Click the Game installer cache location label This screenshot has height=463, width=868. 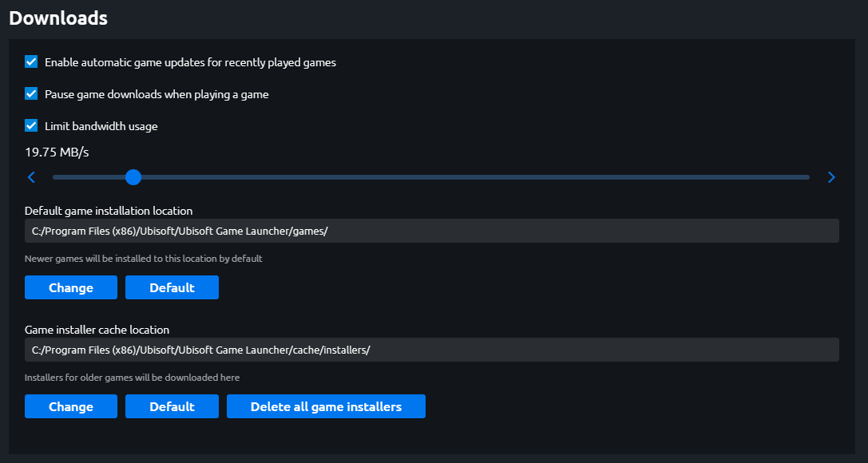pyautogui.click(x=96, y=329)
